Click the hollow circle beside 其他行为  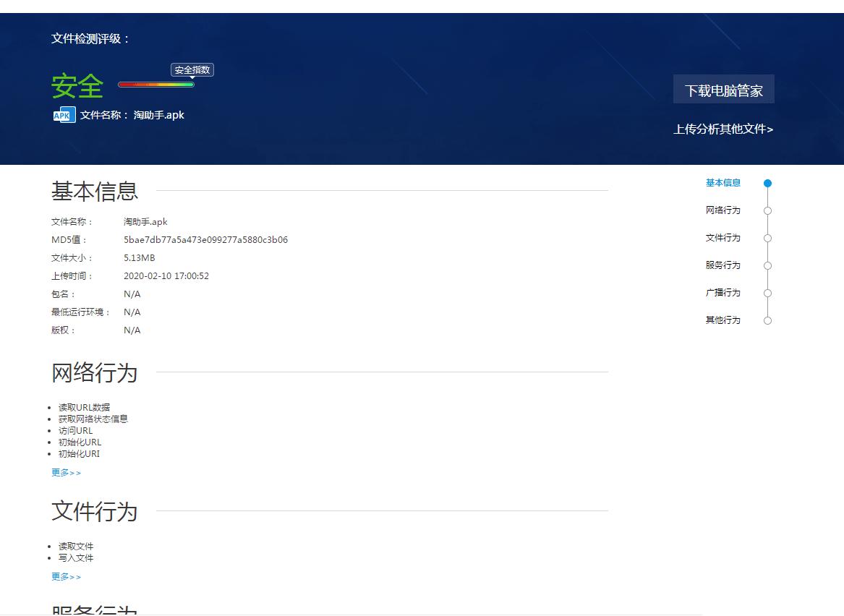pos(767,320)
